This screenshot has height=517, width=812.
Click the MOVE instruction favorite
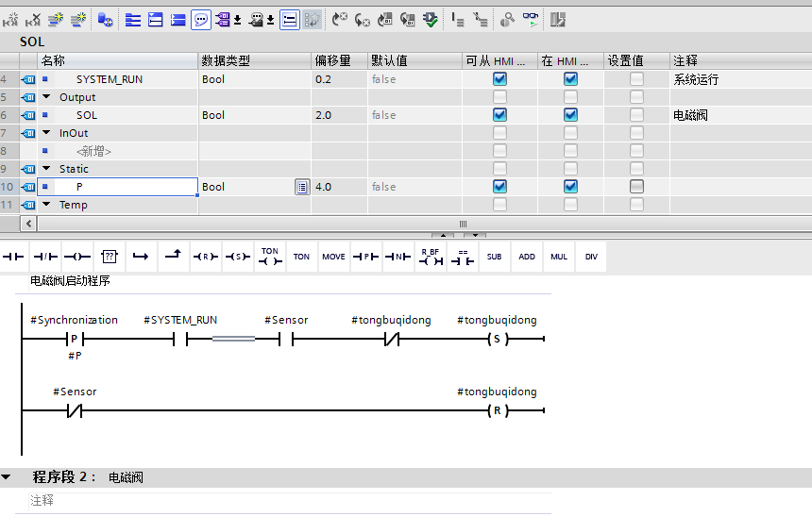[333, 257]
